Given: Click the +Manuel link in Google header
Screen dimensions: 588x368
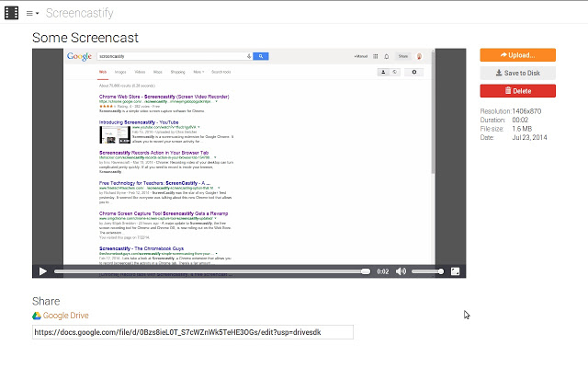Looking at the screenshot, I should click(x=361, y=56).
